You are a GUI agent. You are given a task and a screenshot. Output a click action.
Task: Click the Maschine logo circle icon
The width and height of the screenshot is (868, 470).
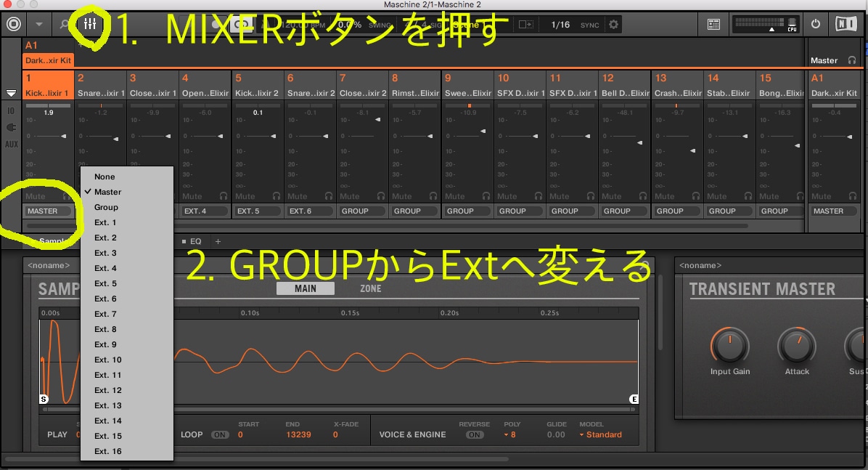click(14, 24)
